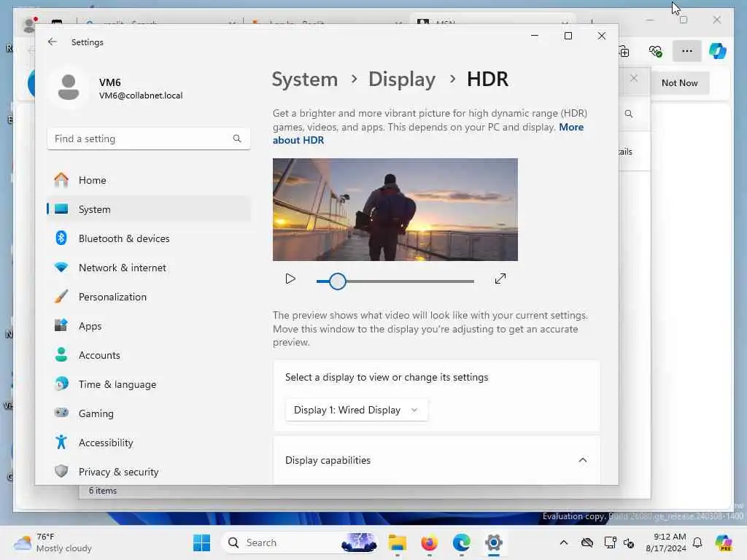Click the Edge profile icon at top left

(29, 24)
